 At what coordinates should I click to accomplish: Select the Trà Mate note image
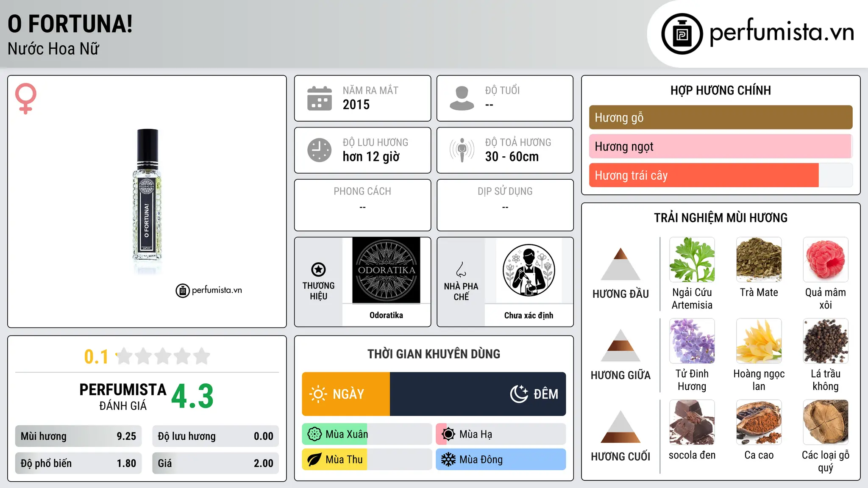pyautogui.click(x=759, y=260)
